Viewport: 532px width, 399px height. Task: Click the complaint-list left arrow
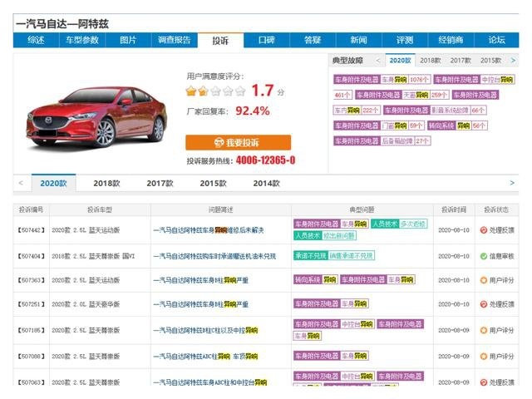coord(21,183)
